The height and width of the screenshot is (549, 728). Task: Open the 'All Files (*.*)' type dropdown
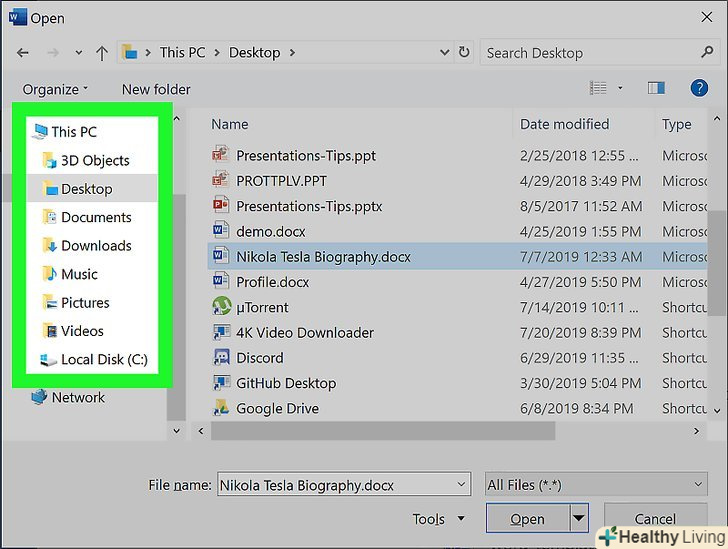click(596, 485)
